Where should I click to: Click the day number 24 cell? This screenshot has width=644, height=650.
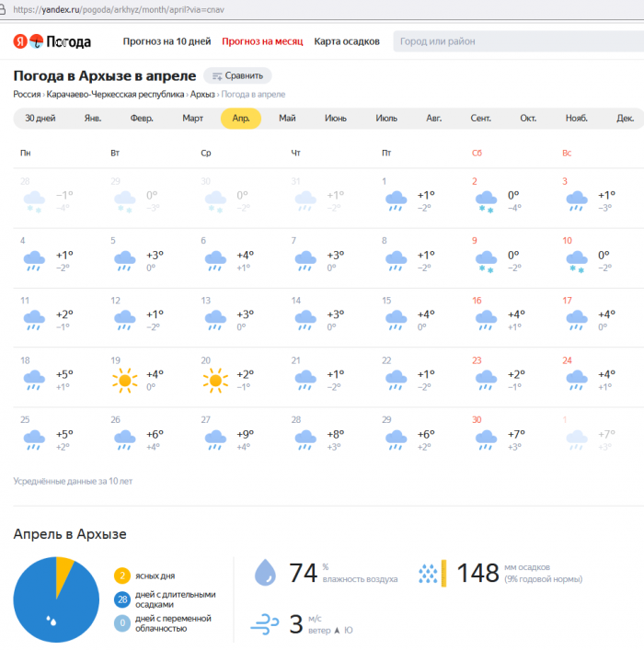(568, 360)
